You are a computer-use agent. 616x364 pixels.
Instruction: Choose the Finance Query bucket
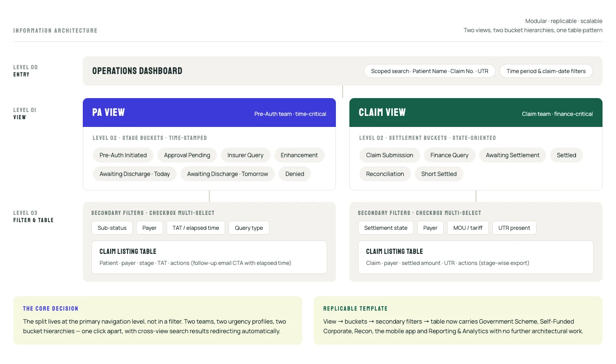449,155
